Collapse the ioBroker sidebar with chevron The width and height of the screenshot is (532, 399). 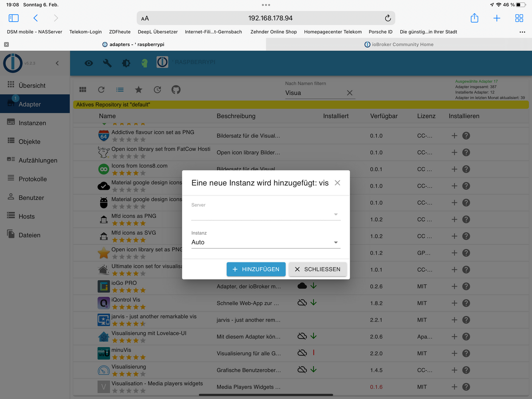tap(57, 63)
